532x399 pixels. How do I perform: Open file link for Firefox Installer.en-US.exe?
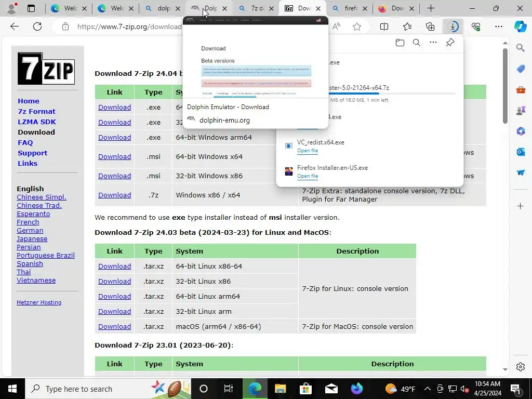click(308, 176)
